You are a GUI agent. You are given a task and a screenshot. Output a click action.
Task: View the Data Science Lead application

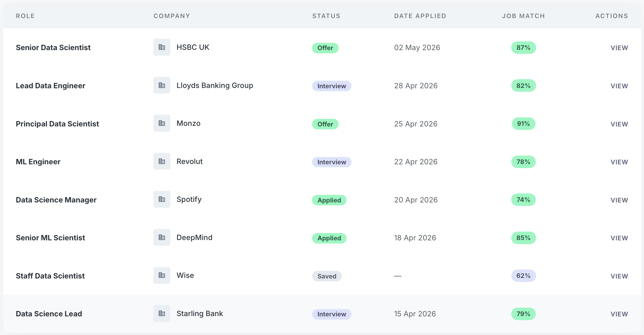(x=619, y=314)
